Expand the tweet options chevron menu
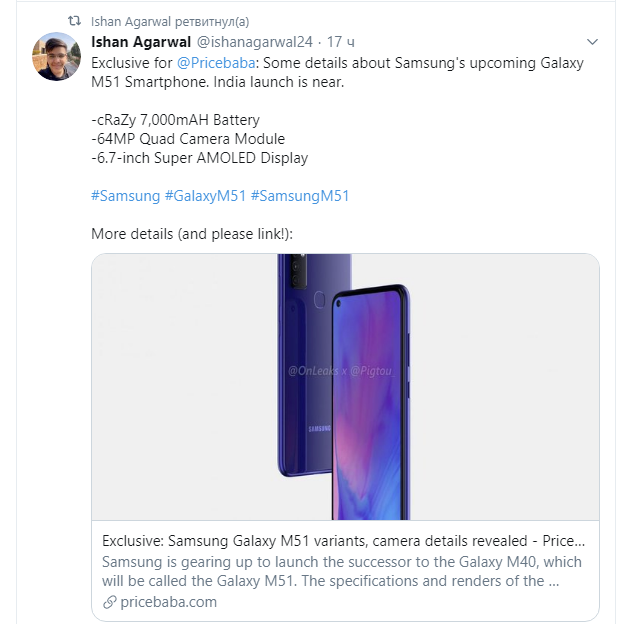The image size is (629, 629). click(592, 43)
